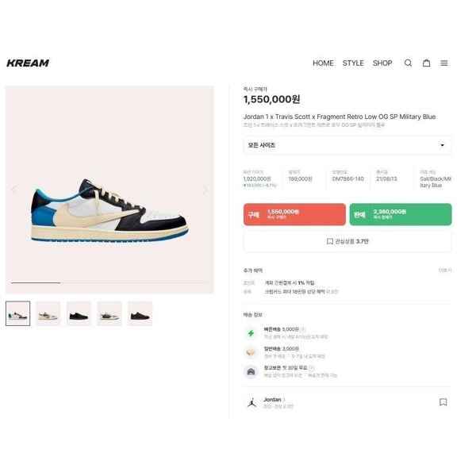Click the Jordan jumpman brand icon
This screenshot has height=476, width=476.
(x=251, y=402)
